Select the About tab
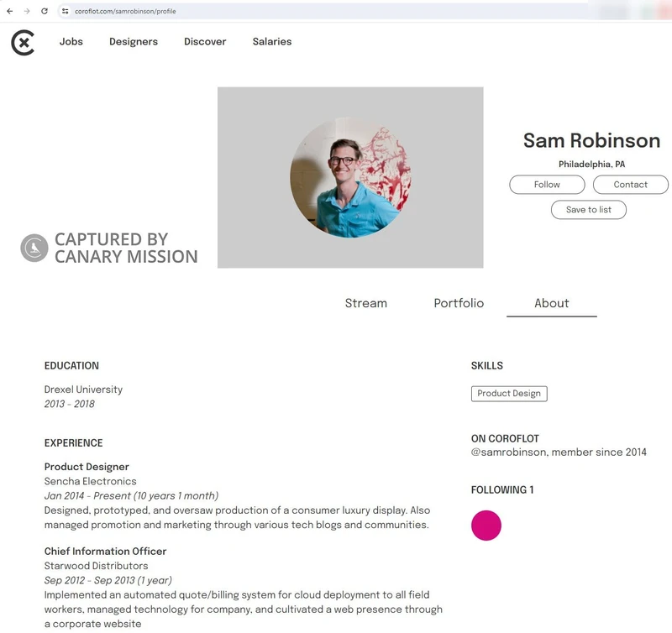Screen dimensions: 672x633 tap(552, 303)
